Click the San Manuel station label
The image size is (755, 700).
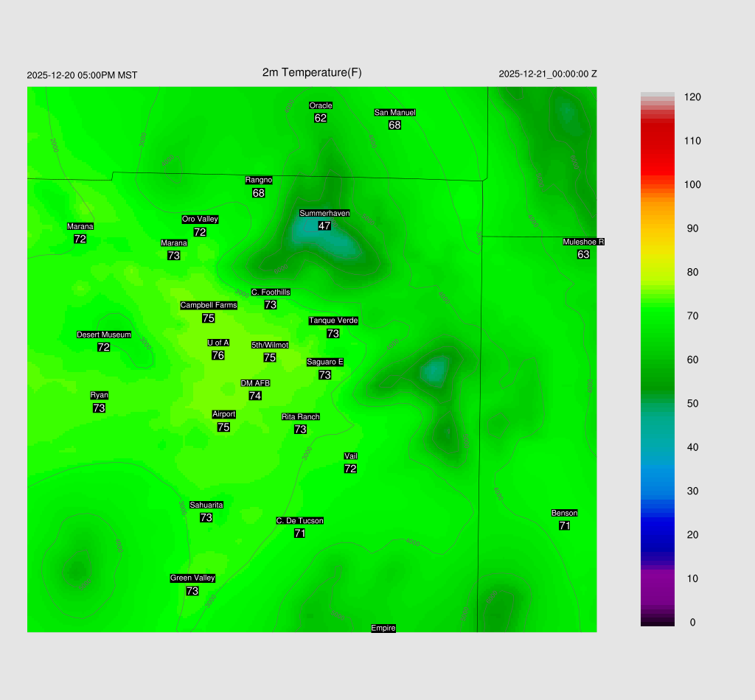click(x=394, y=113)
